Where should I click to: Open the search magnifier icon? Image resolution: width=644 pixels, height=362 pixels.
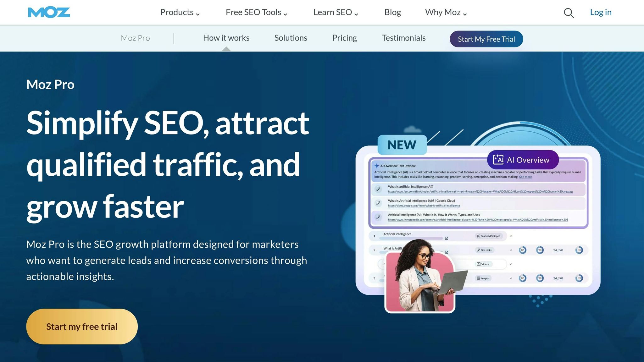[568, 13]
